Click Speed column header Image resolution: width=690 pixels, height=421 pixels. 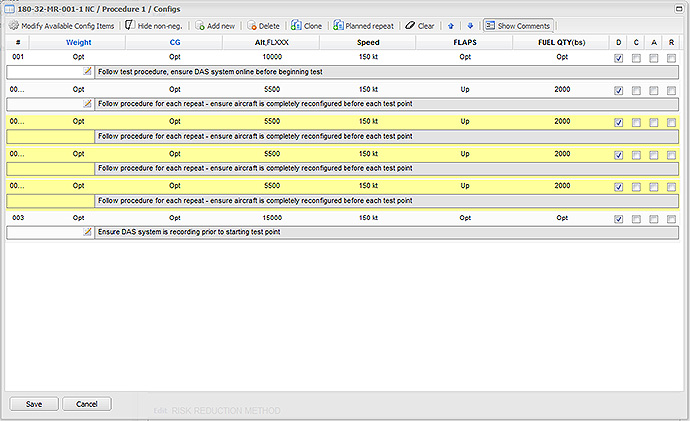pyautogui.click(x=368, y=43)
